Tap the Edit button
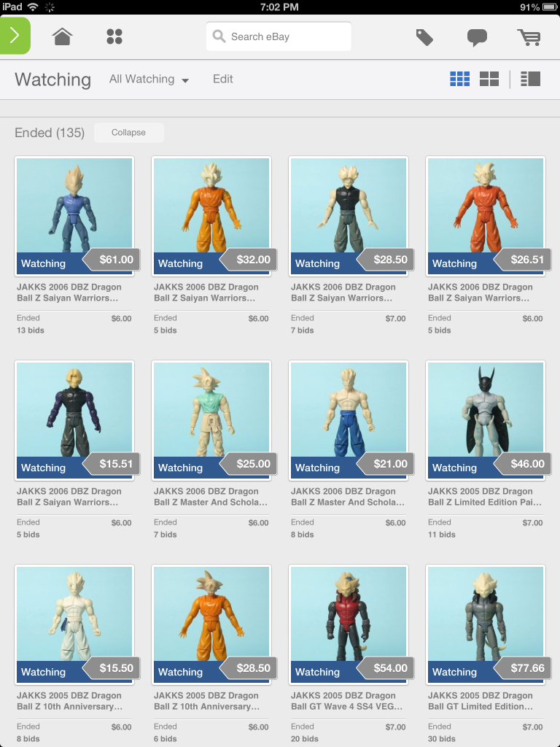 223,79
